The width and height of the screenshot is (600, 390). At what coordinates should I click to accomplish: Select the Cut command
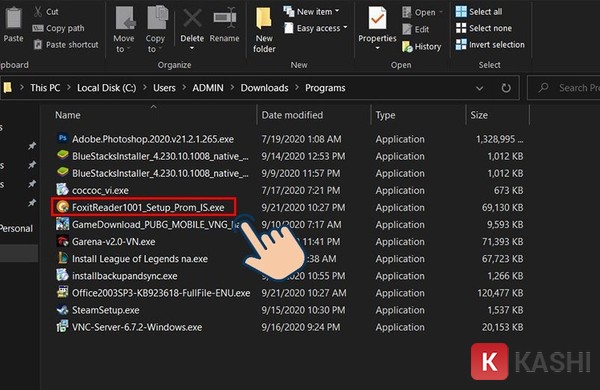tap(46, 11)
